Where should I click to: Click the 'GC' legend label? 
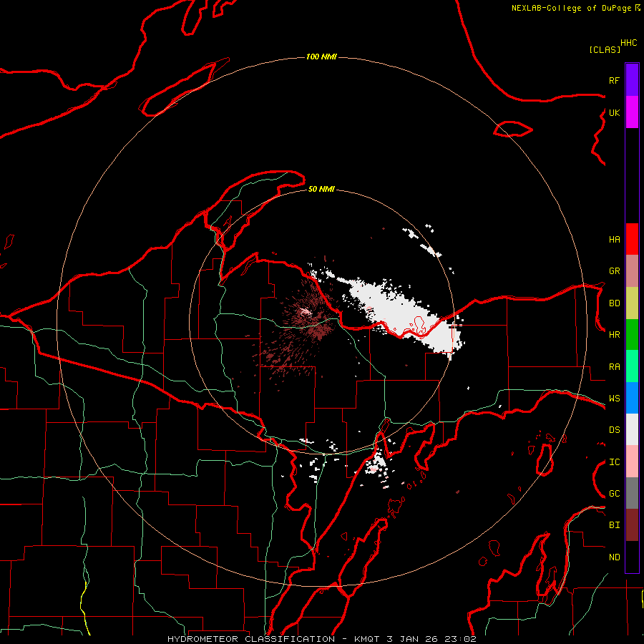pos(614,494)
